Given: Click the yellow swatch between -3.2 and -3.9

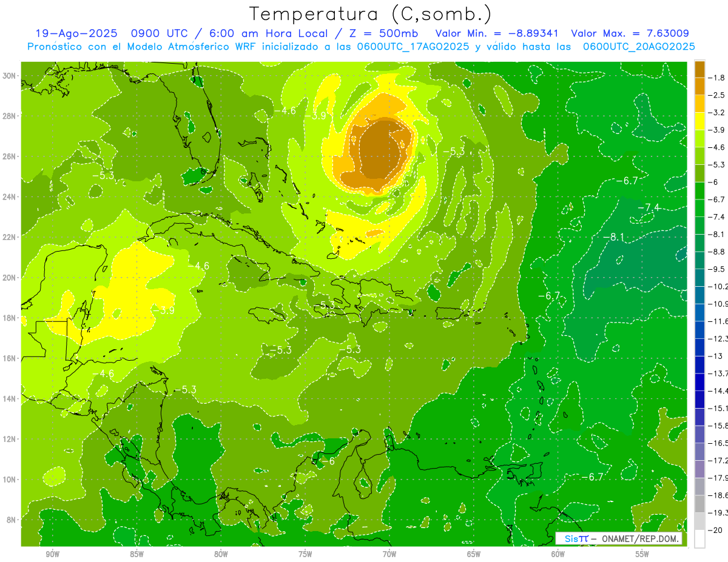Looking at the screenshot, I should tap(699, 121).
